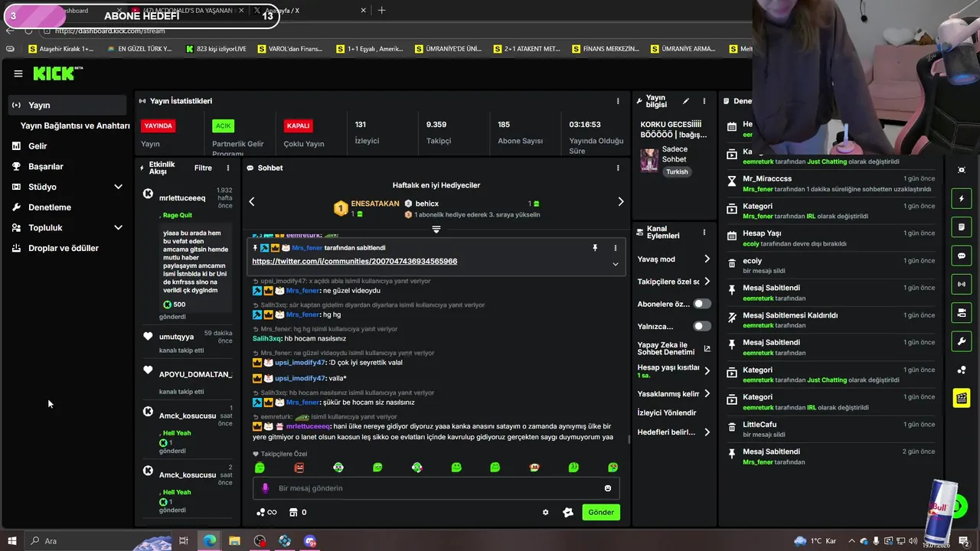The height and width of the screenshot is (551, 980).
Task: Click the yellow clapperboard clip button
Action: [x=962, y=398]
